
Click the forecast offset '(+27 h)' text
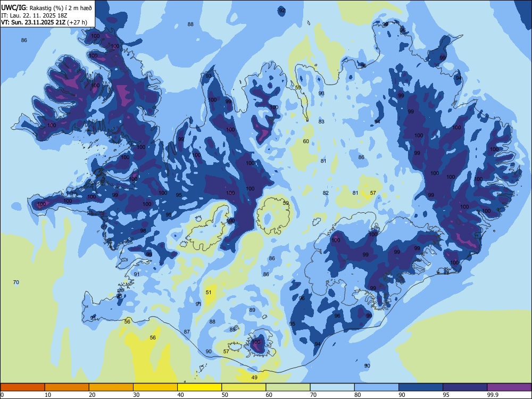(x=77, y=23)
